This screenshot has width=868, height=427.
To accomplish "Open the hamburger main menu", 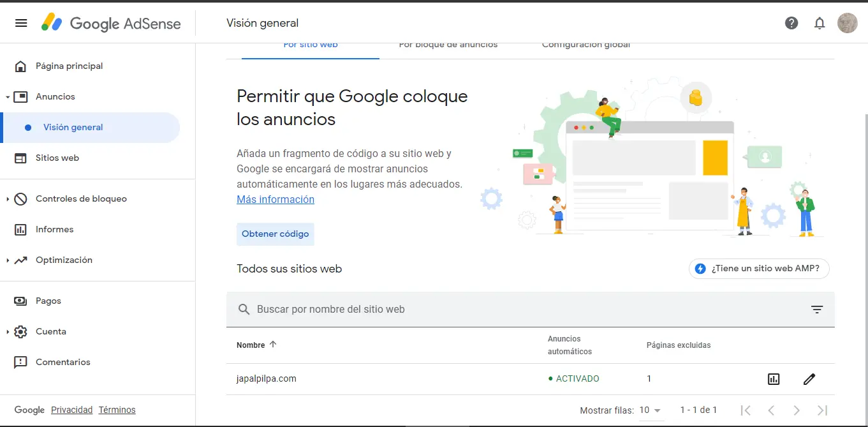I will (x=21, y=23).
